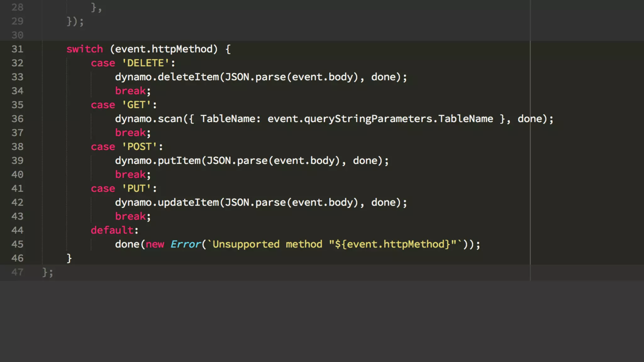Click the italic 'Error' class name

point(185,244)
